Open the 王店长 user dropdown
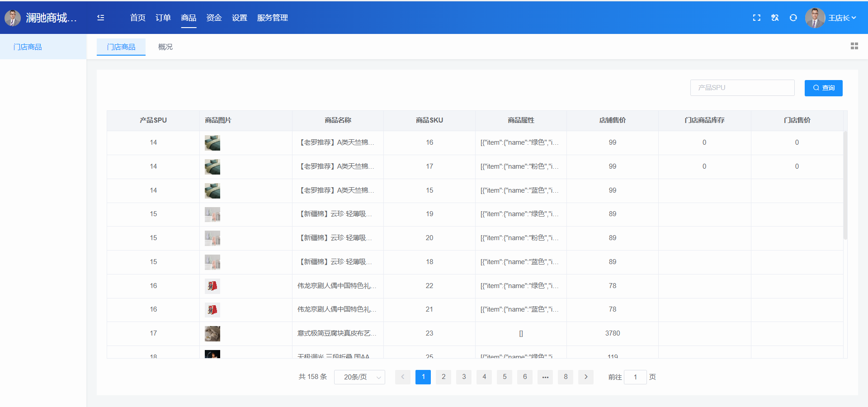 coord(841,18)
